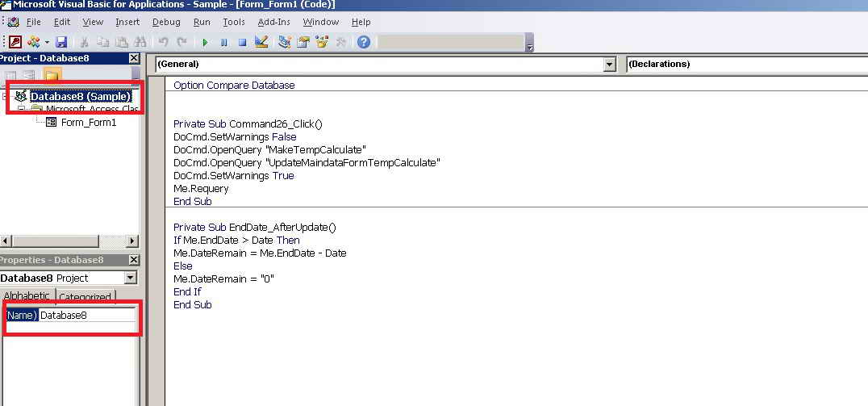
Task: Click the 'DoCmd.SetWarnings False' line
Action: (x=235, y=136)
